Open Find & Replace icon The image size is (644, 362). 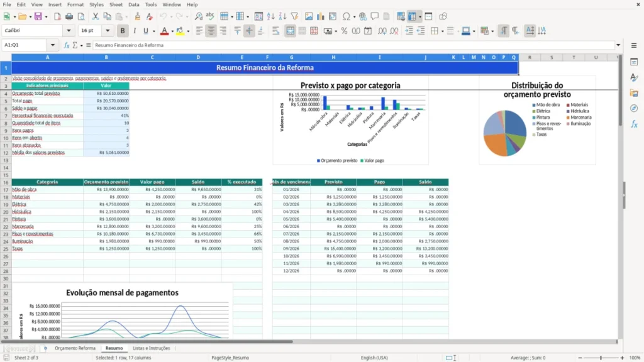click(198, 16)
